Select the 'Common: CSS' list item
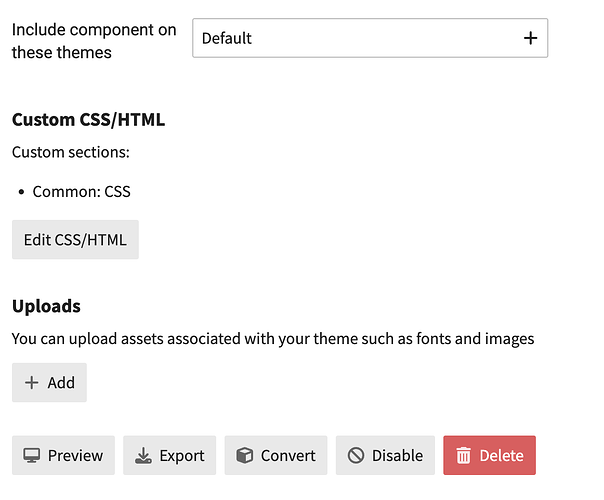This screenshot has width=604, height=500. click(x=81, y=191)
